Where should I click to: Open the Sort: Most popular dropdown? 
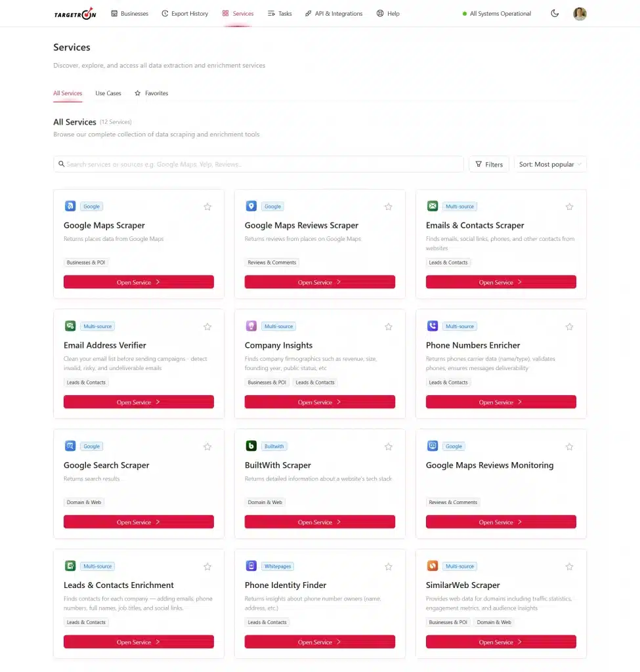pos(550,164)
